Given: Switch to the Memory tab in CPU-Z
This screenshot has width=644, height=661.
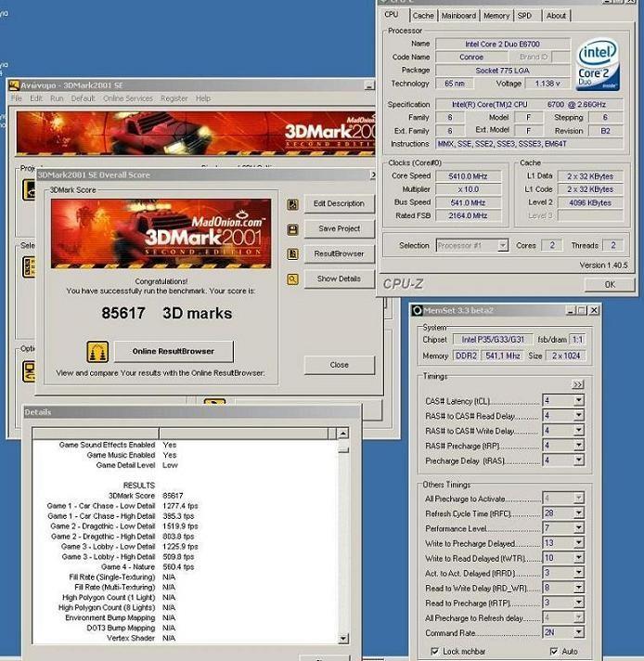Looking at the screenshot, I should pos(496,16).
